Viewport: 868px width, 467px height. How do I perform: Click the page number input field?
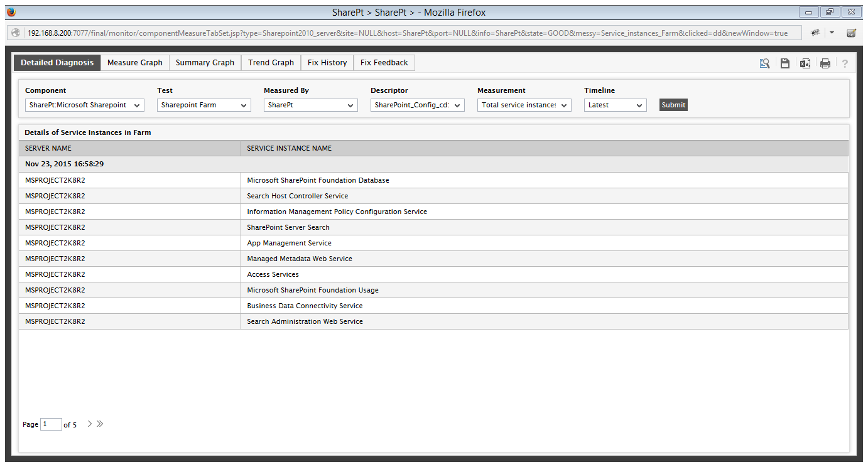[x=51, y=424]
